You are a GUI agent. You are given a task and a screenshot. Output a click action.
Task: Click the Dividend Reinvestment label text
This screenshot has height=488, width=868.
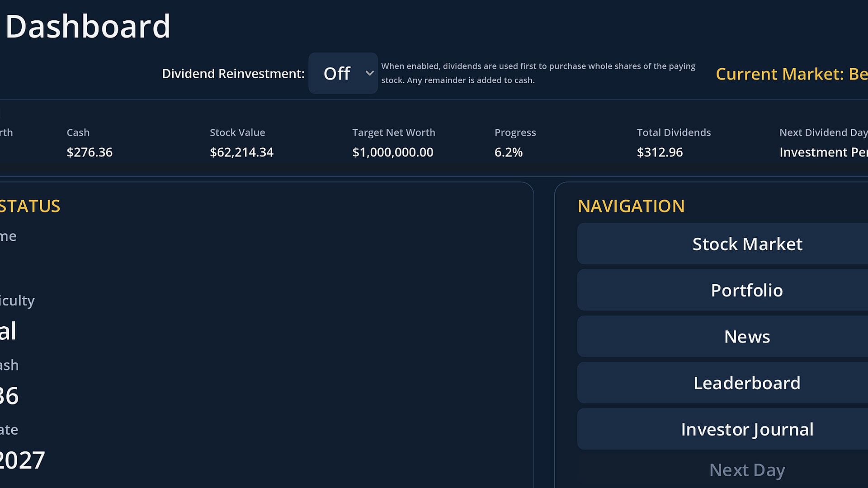(x=233, y=74)
